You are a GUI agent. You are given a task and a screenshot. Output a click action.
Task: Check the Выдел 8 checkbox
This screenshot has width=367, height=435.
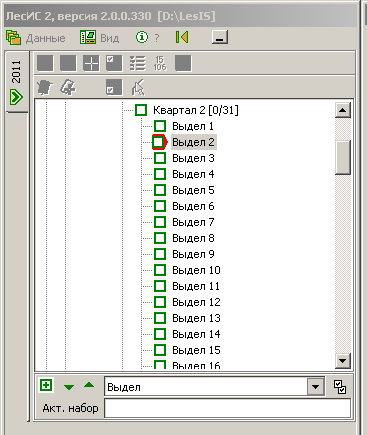(x=160, y=238)
